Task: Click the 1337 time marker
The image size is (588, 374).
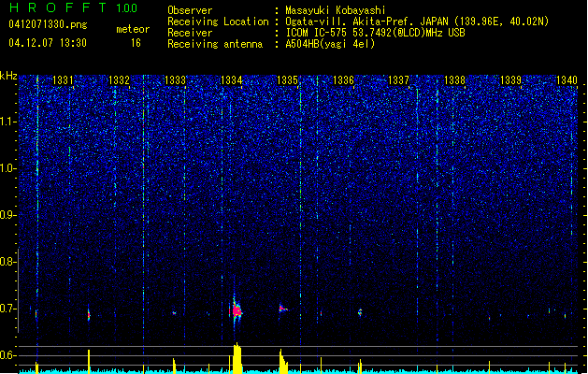Action: pos(398,80)
